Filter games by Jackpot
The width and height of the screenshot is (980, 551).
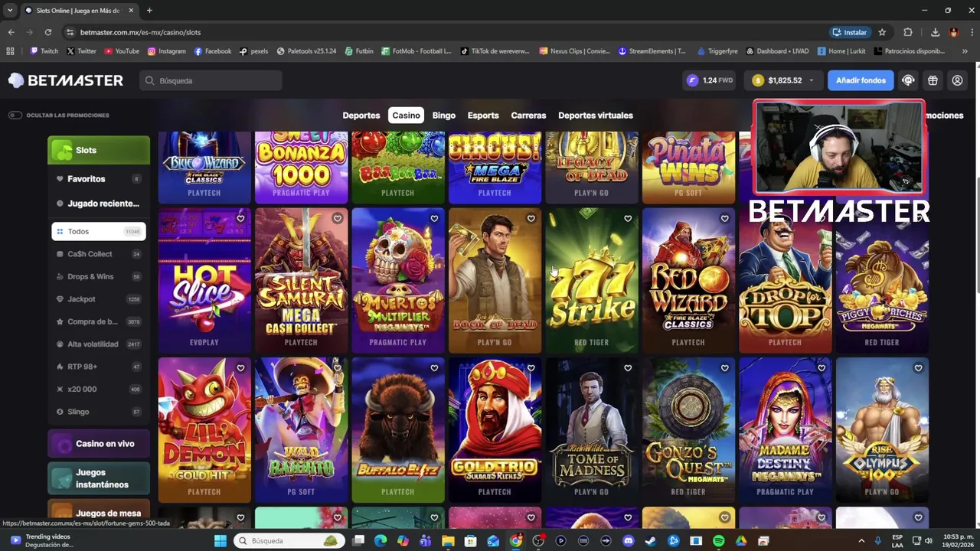tap(99, 299)
